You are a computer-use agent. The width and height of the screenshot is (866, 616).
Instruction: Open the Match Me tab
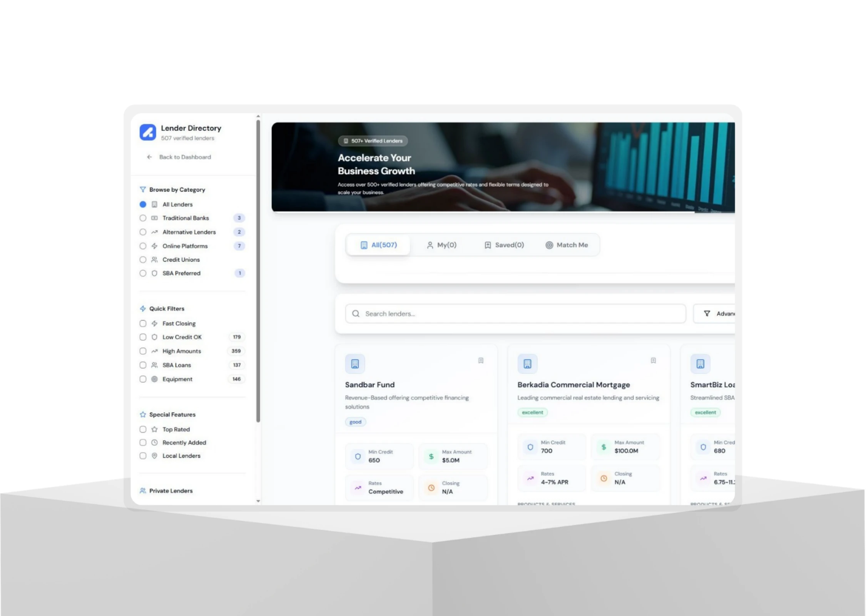(x=567, y=245)
